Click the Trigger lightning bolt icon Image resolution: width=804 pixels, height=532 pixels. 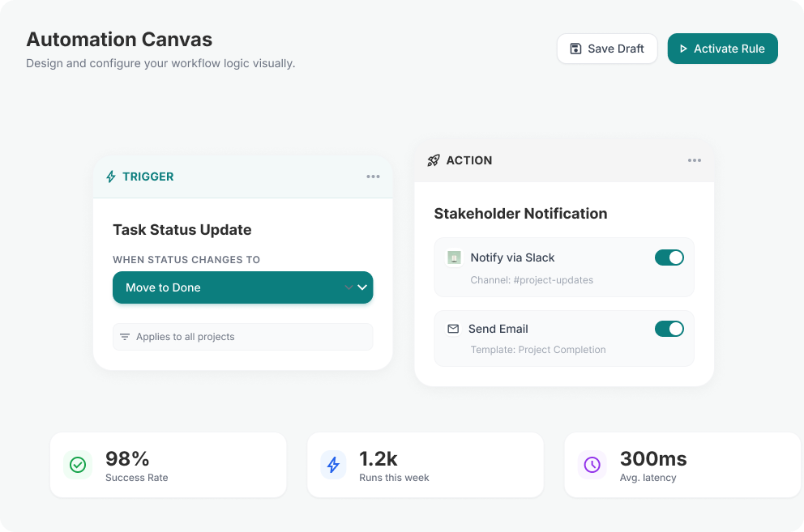(x=111, y=177)
